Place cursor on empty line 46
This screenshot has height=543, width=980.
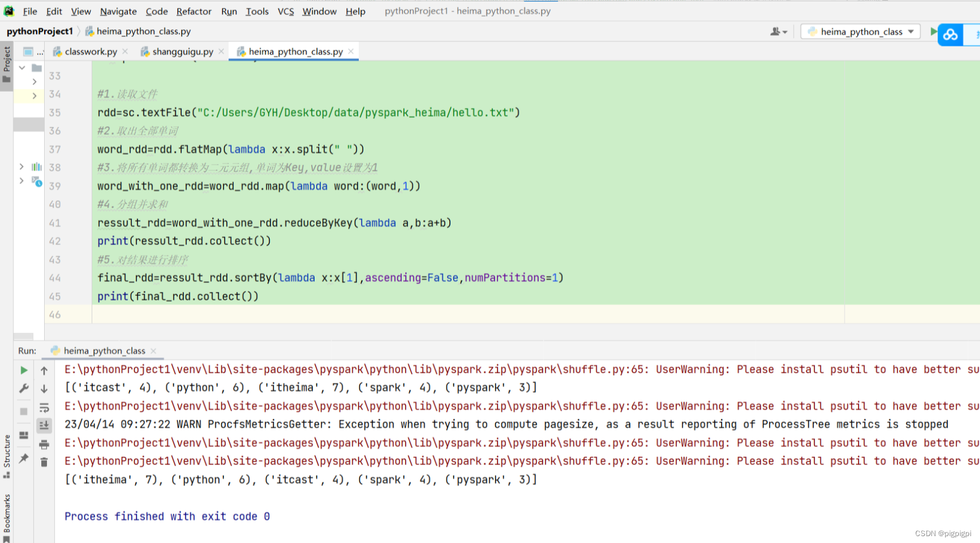pyautogui.click(x=468, y=314)
